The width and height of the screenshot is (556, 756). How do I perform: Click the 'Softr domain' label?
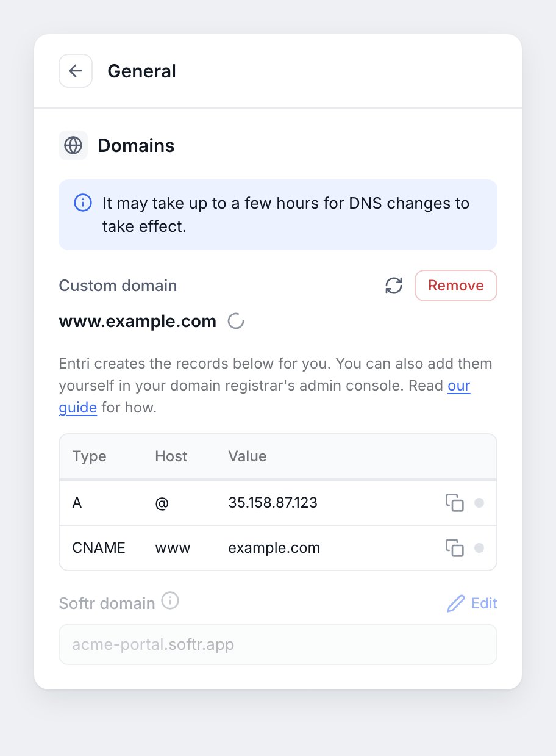[x=107, y=603]
